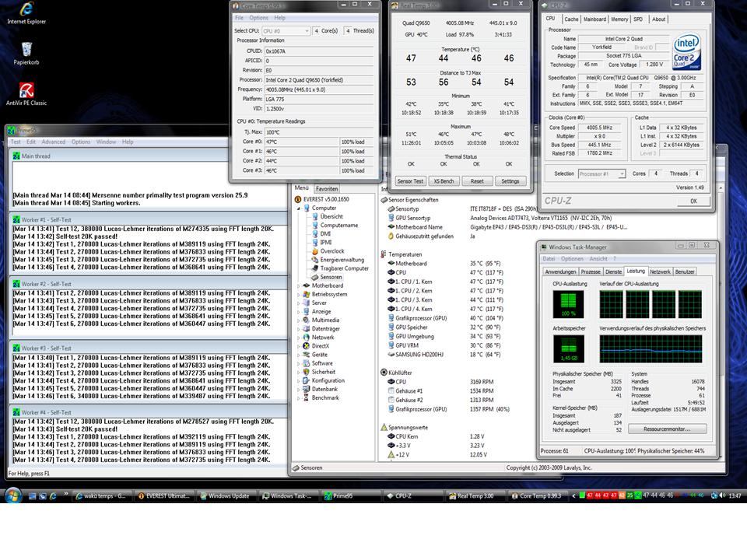
Task: Expand the Motherboard node in EVEREST
Action: 299,285
